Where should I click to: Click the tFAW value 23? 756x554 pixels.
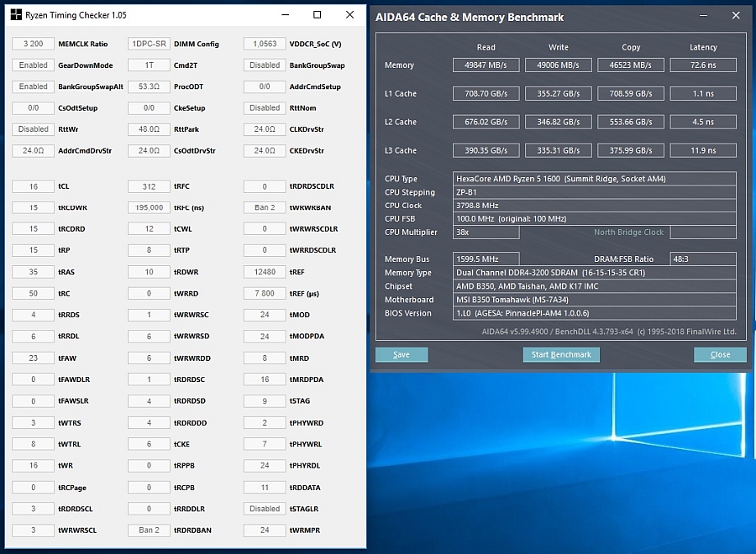(34, 358)
